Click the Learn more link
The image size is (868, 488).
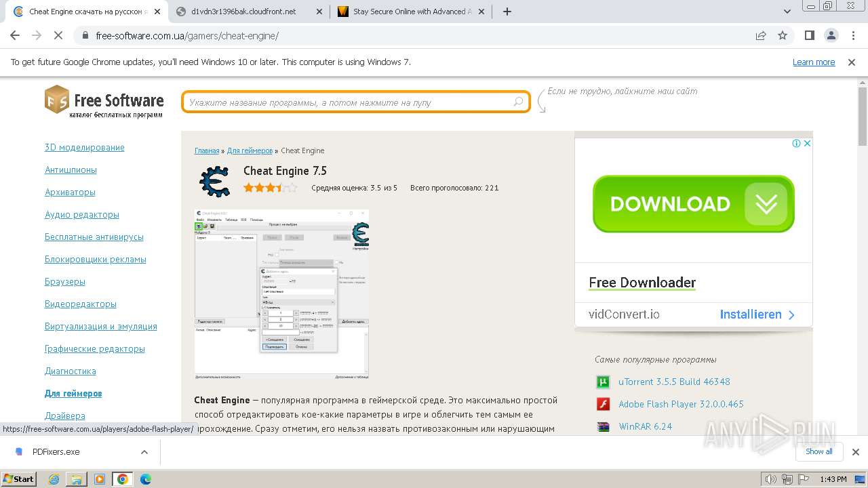point(814,62)
